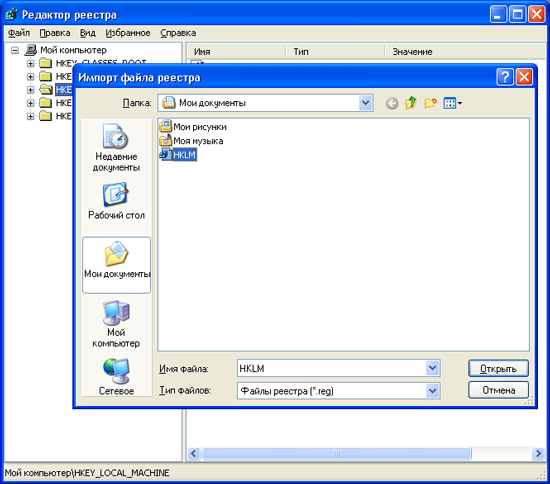Click the Отмена button
Image resolution: width=550 pixels, height=484 pixels.
[x=498, y=390]
